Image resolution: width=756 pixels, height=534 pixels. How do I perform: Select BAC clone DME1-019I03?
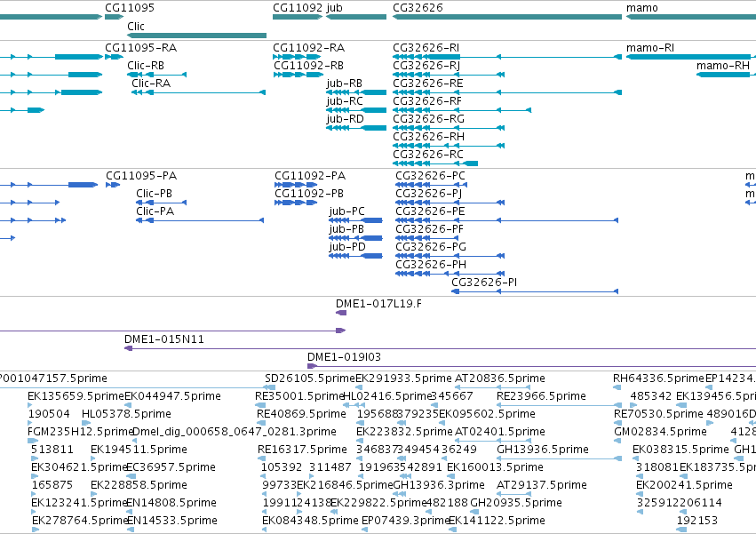[344, 357]
